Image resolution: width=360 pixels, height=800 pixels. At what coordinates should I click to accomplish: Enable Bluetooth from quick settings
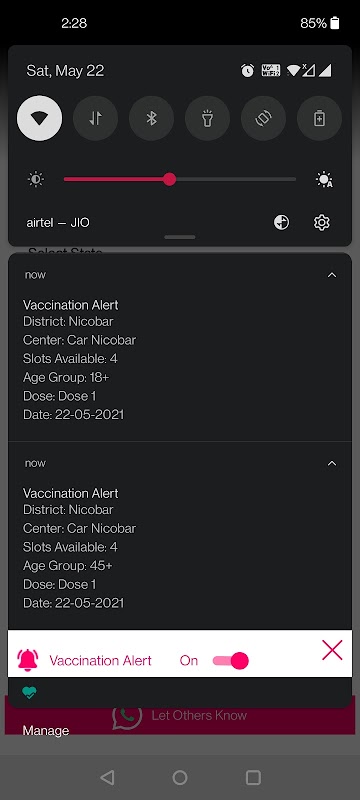click(151, 118)
